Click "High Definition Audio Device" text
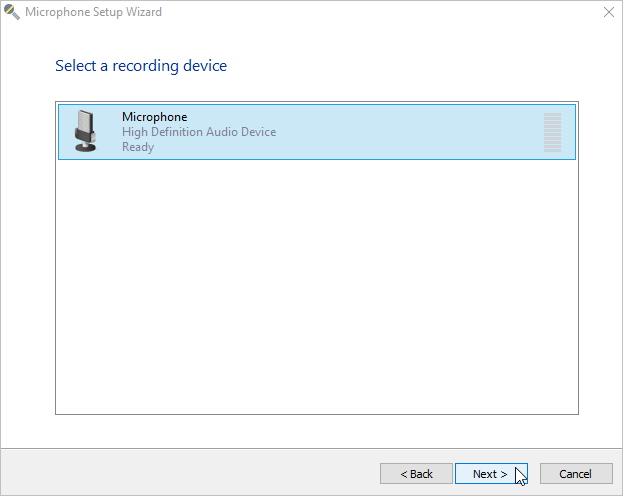The width and height of the screenshot is (623, 496). (x=199, y=132)
